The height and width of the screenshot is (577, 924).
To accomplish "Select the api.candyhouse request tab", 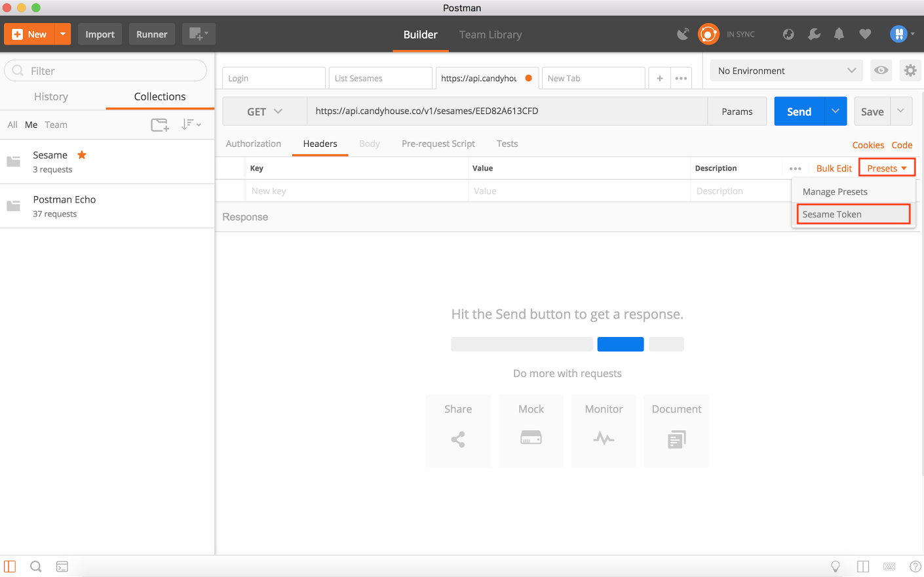I will 487,78.
